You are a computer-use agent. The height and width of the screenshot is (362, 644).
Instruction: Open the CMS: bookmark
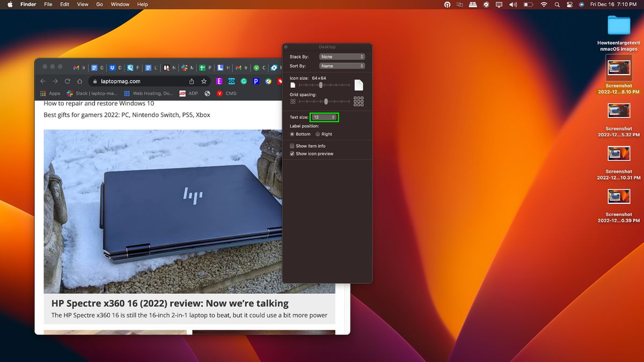pos(227,93)
